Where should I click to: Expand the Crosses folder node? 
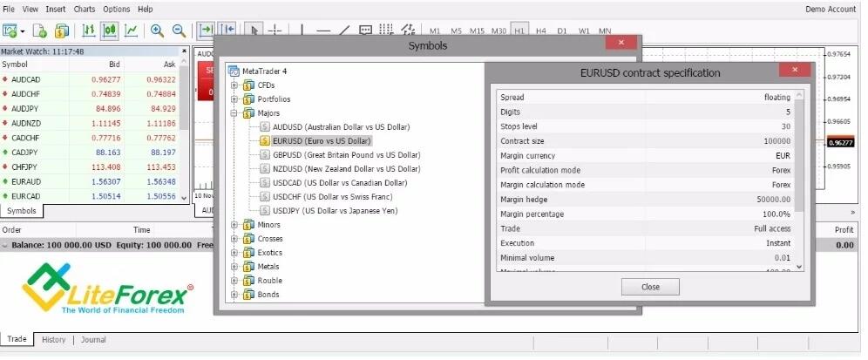tap(234, 239)
